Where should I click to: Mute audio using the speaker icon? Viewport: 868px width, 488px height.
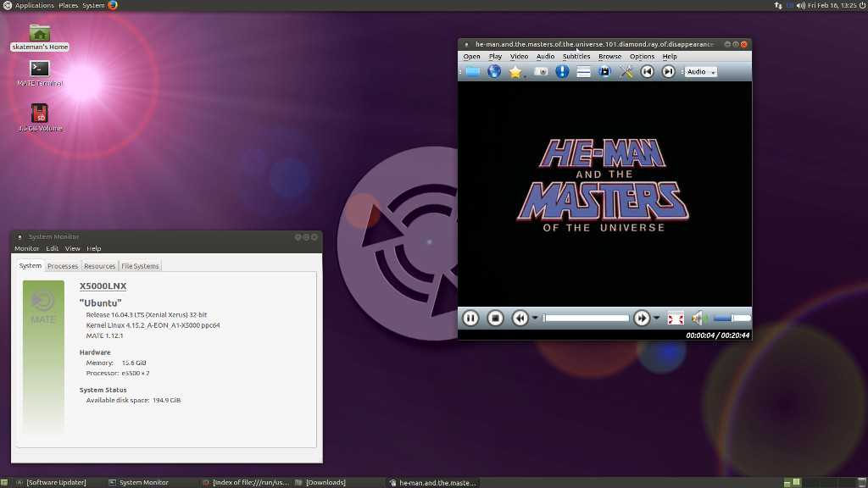pos(699,319)
